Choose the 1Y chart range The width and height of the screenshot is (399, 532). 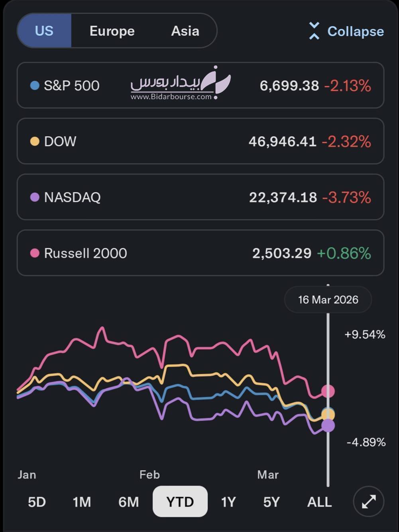point(228,502)
